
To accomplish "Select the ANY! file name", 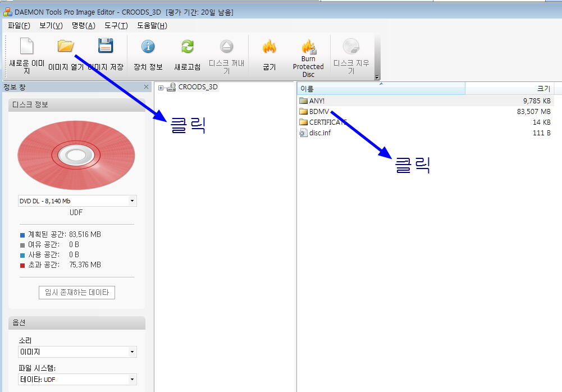I will [x=317, y=101].
